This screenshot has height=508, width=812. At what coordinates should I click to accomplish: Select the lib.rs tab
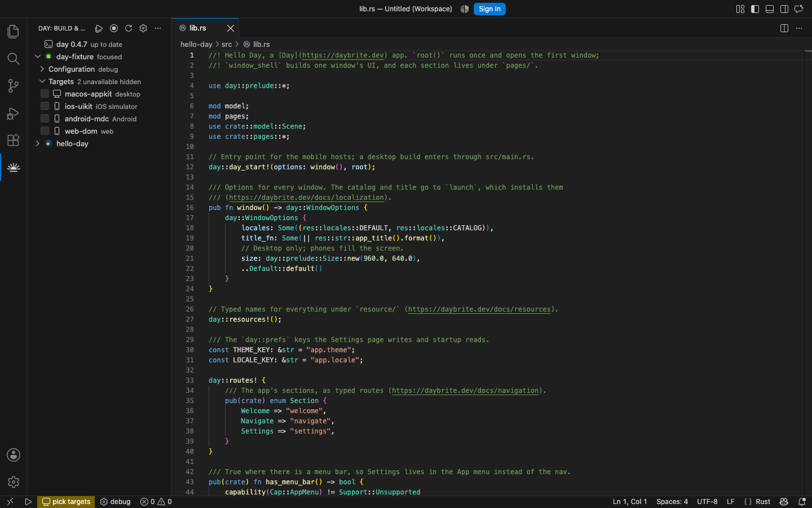205,28
